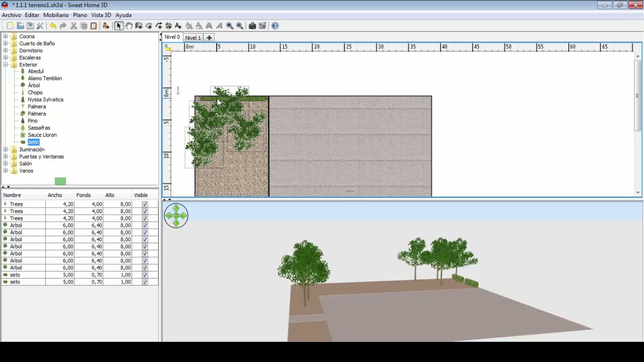
Task: Click the Add furniture to home icon
Action: point(106,26)
